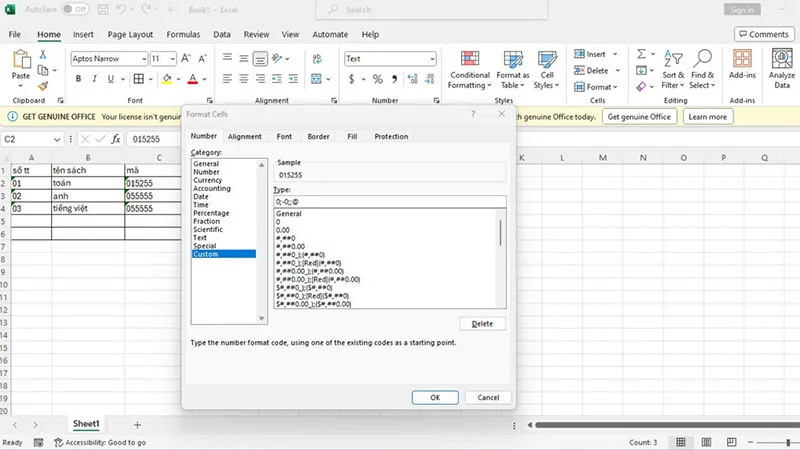
Task: Open the Formulas ribbon tab
Action: pyautogui.click(x=183, y=34)
